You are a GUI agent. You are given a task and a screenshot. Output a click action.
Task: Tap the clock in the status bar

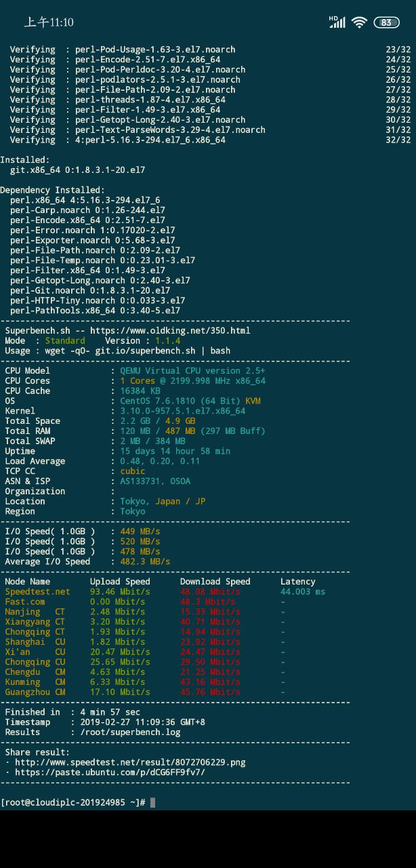pyautogui.click(x=49, y=22)
